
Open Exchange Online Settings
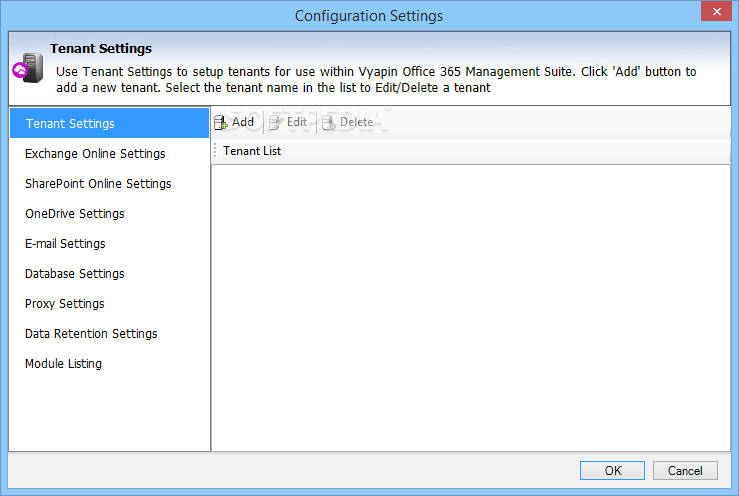pyautogui.click(x=109, y=154)
